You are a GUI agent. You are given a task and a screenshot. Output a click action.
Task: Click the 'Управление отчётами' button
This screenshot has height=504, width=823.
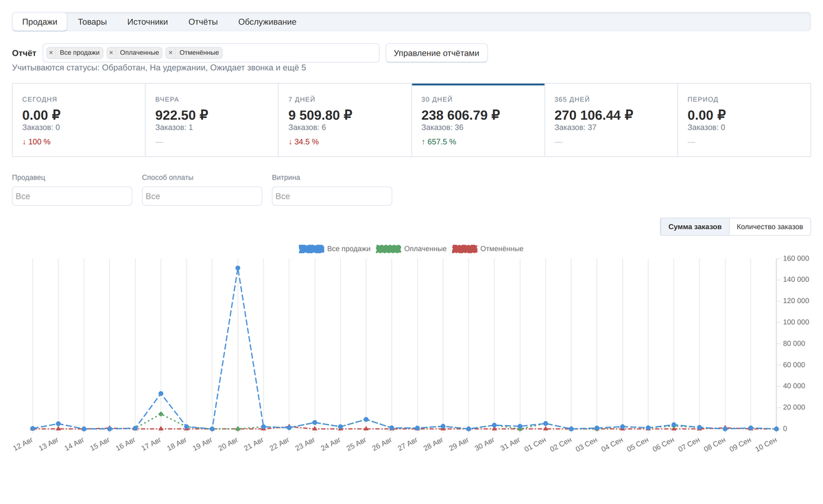(x=437, y=53)
